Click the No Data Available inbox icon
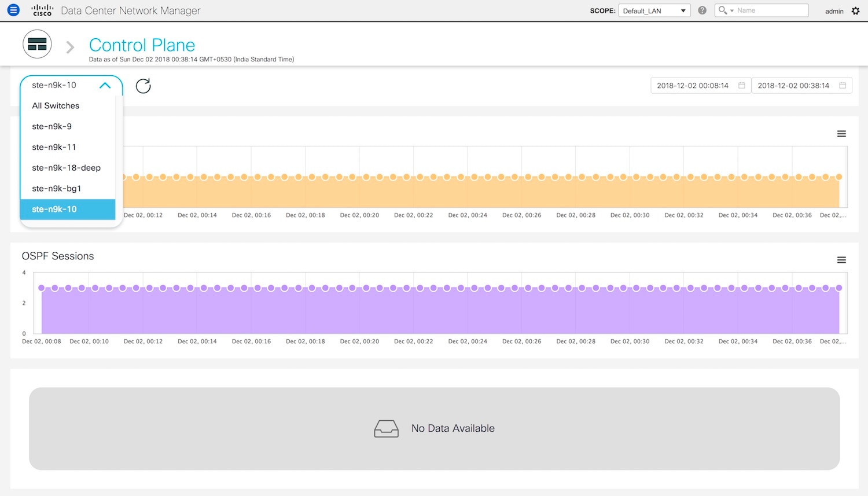The image size is (868, 496). click(x=387, y=429)
